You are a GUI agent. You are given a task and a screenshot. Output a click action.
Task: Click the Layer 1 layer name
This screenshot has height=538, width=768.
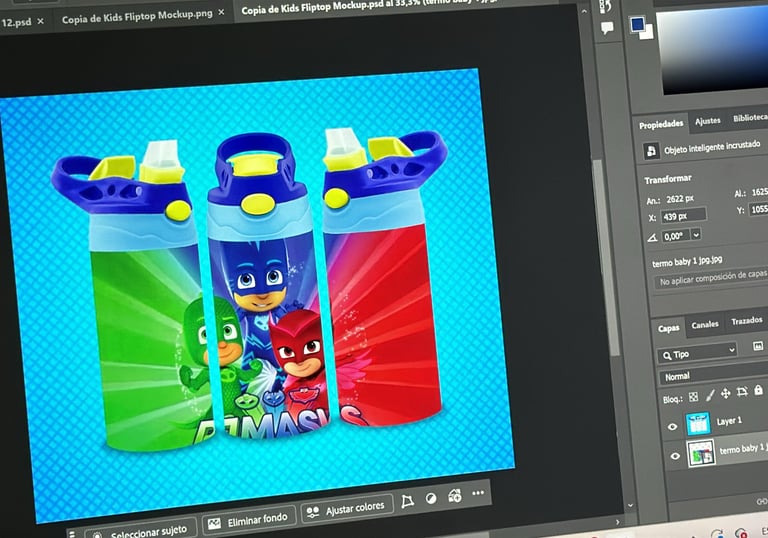729,421
